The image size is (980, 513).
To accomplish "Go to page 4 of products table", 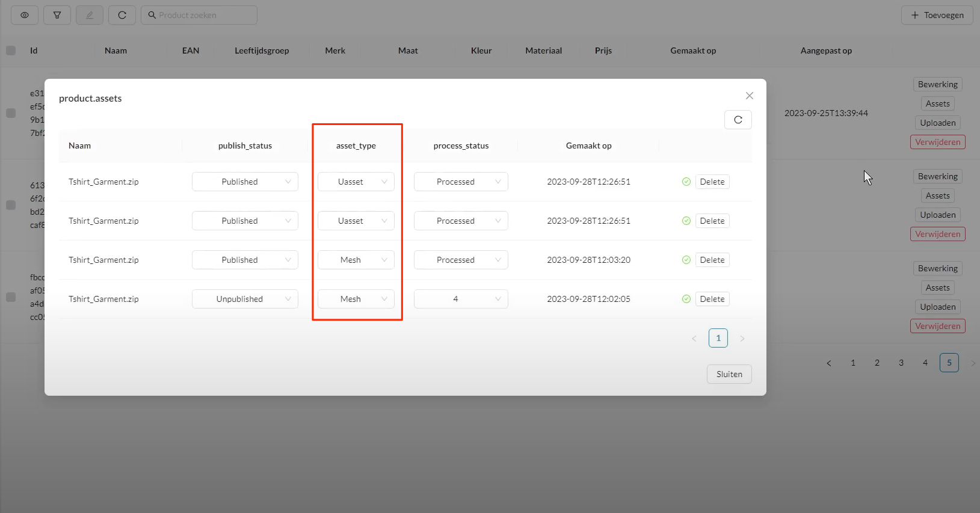I will 925,363.
